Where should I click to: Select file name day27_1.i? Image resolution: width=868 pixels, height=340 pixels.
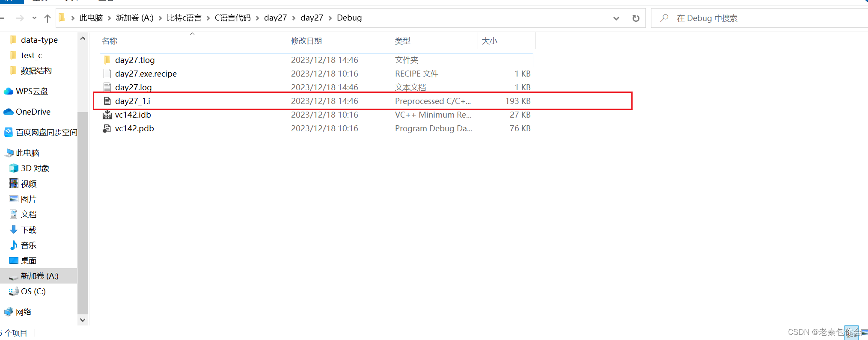133,101
